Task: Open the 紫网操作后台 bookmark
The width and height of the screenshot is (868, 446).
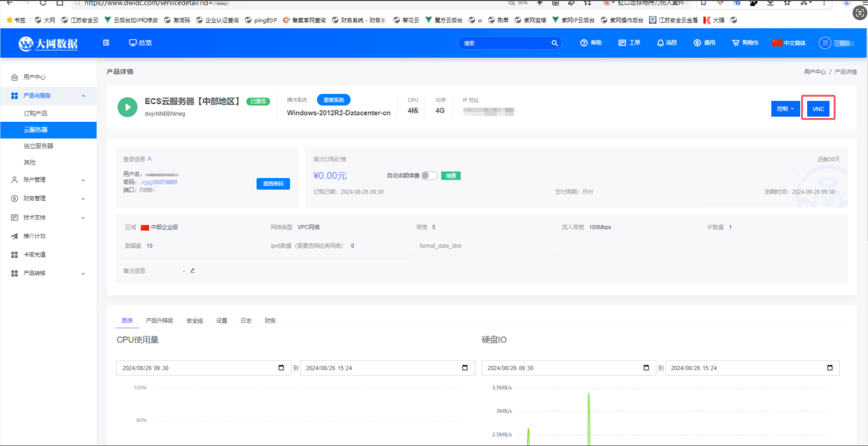Action: tap(622, 20)
